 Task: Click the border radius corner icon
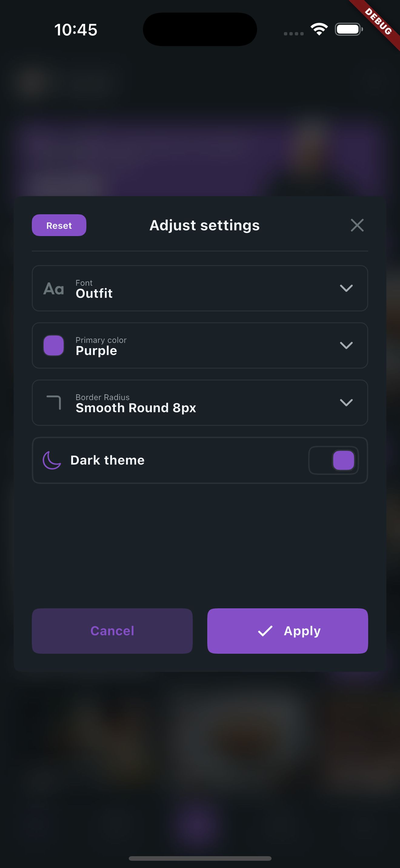coord(54,402)
